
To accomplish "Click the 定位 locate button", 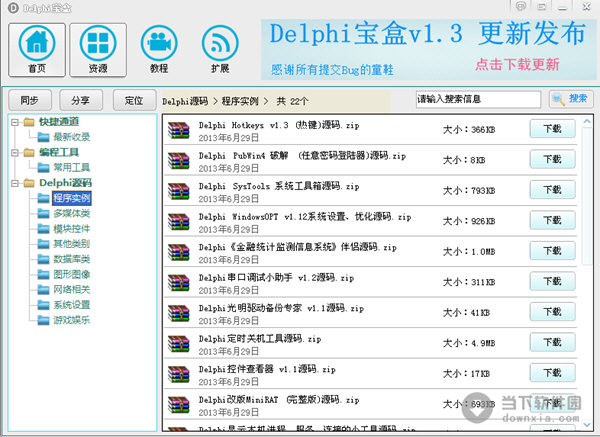I will (134, 100).
